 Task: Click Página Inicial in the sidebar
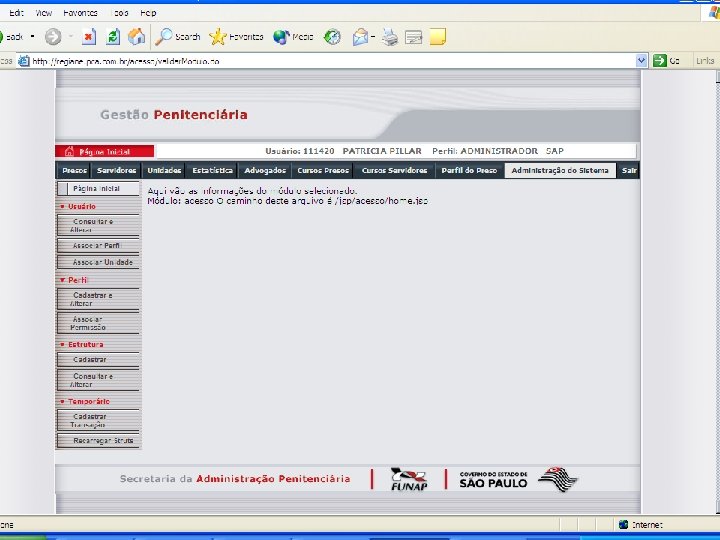(x=98, y=189)
